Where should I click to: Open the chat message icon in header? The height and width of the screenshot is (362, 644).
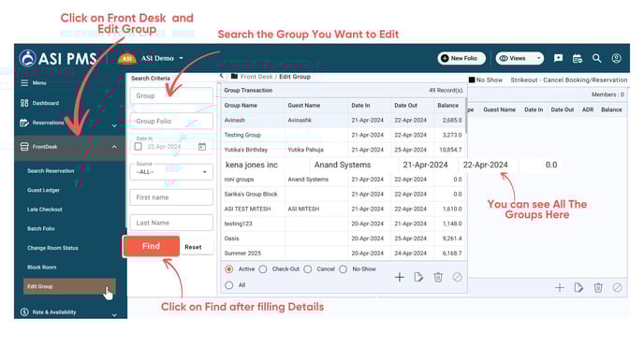coord(558,58)
